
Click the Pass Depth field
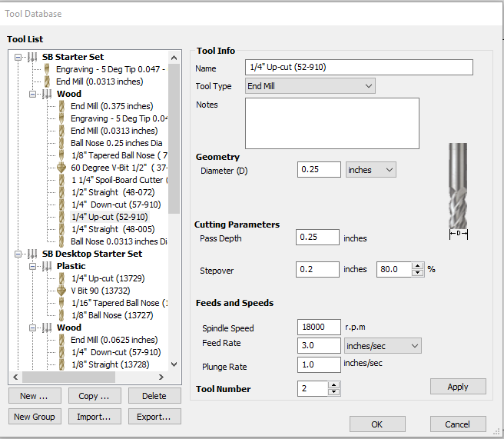[317, 237]
